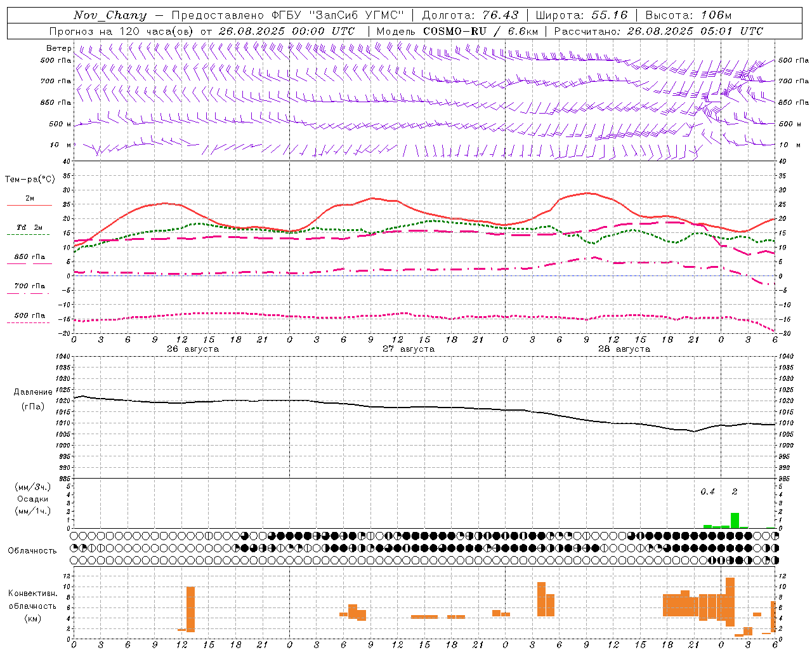Click the "10 м" wind level label at left
The image size is (812, 650).
tap(62, 145)
